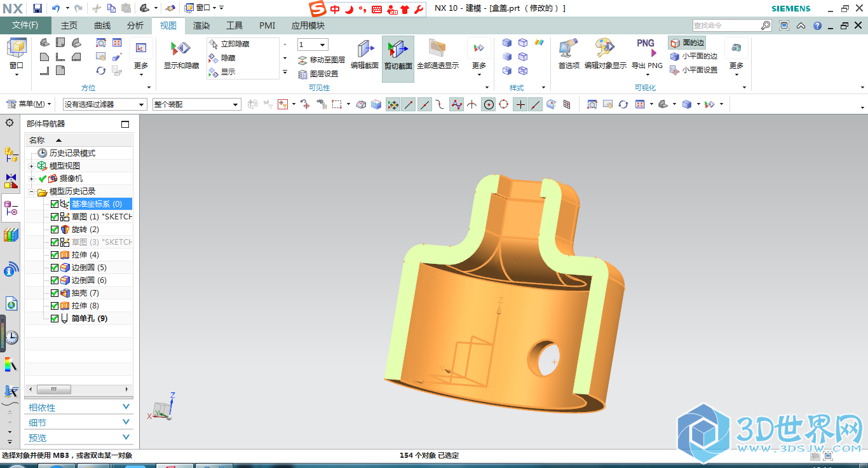Uncheck the 拉伸 (4) feature checkbox

coord(54,255)
